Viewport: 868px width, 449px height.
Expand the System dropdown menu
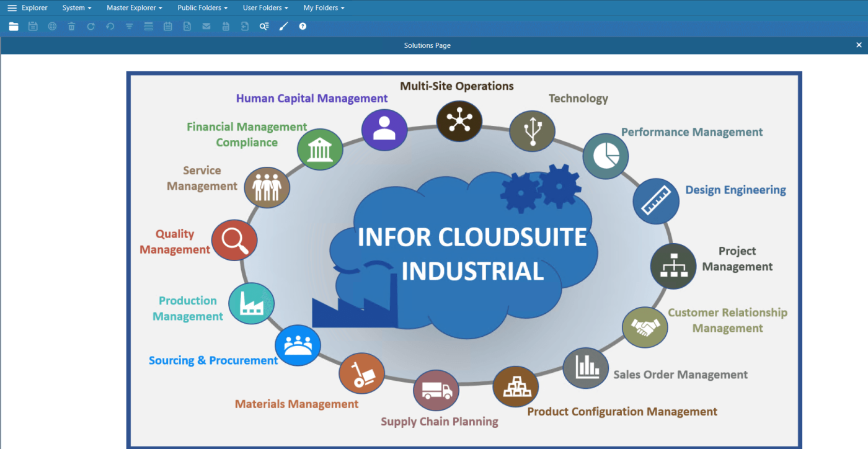[77, 8]
